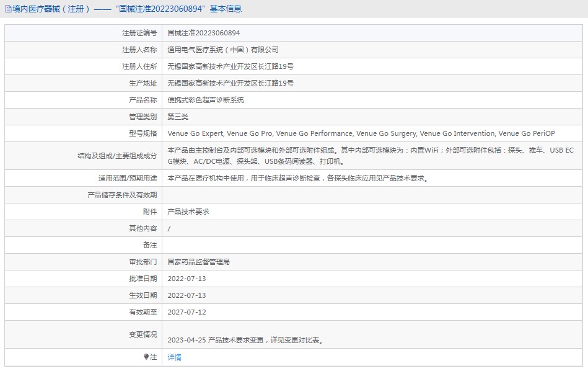Select product name 便携式彩色超声诊断系统
Viewport: 588px width, 371px height.
click(206, 100)
